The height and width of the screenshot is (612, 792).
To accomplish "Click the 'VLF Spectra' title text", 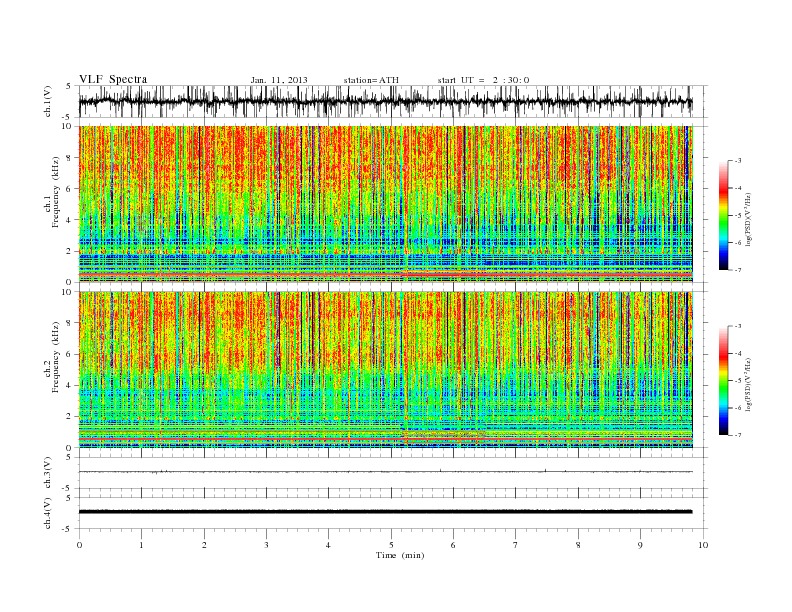I will 113,79.
